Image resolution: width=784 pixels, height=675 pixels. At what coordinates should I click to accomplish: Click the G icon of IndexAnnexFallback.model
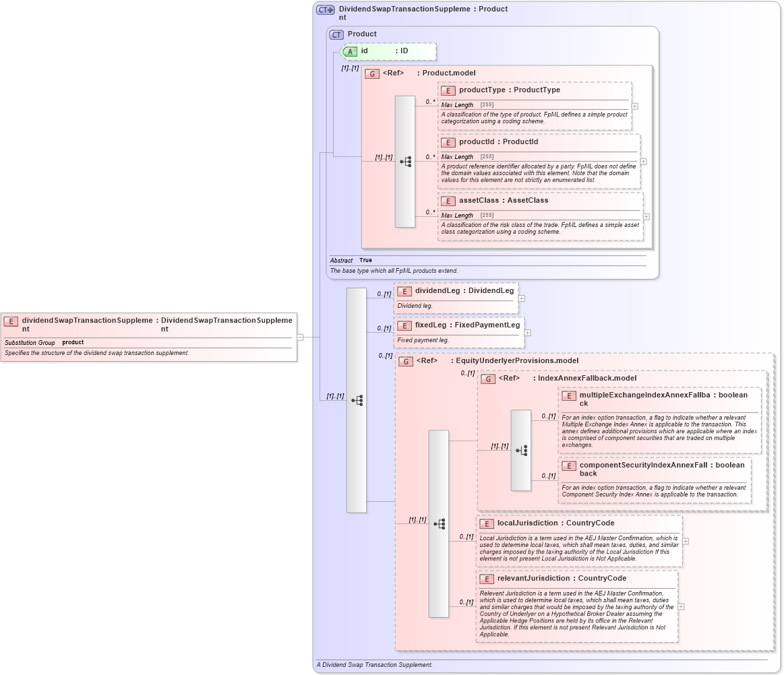pyautogui.click(x=488, y=379)
